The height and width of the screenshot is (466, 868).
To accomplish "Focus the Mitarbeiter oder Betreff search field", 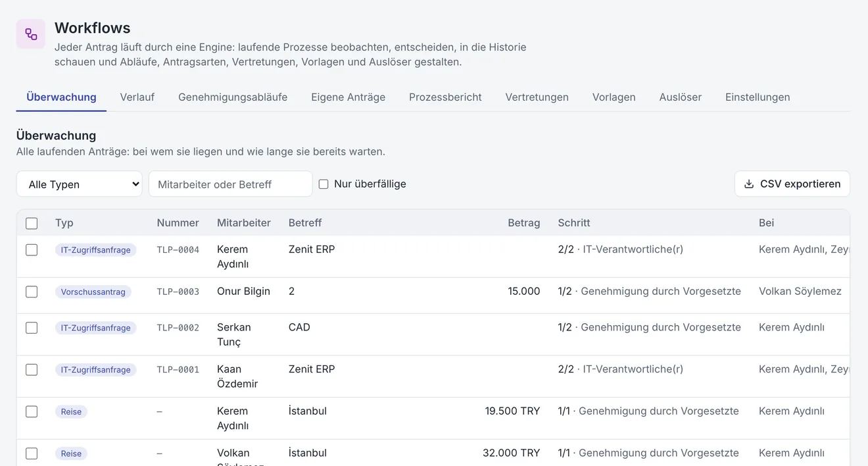I will click(x=231, y=184).
